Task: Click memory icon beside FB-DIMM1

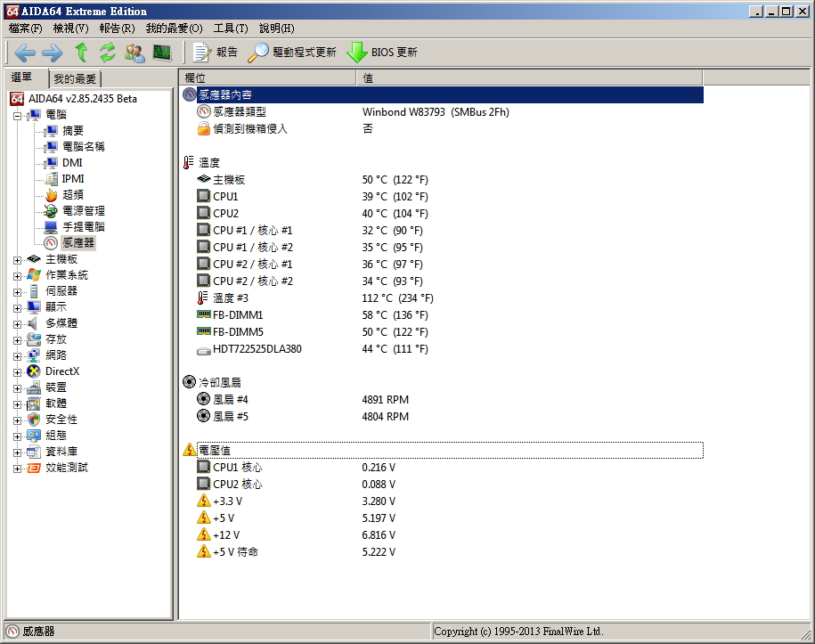Action: tap(204, 314)
